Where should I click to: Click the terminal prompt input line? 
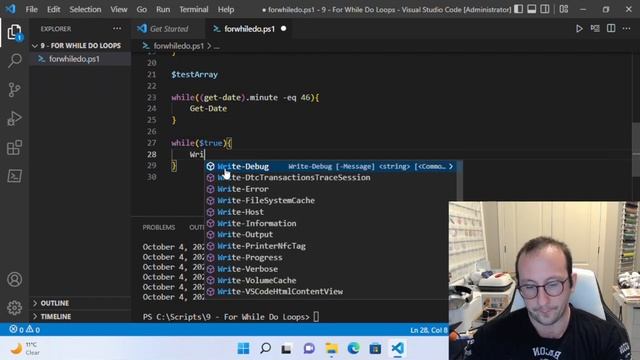(231, 317)
